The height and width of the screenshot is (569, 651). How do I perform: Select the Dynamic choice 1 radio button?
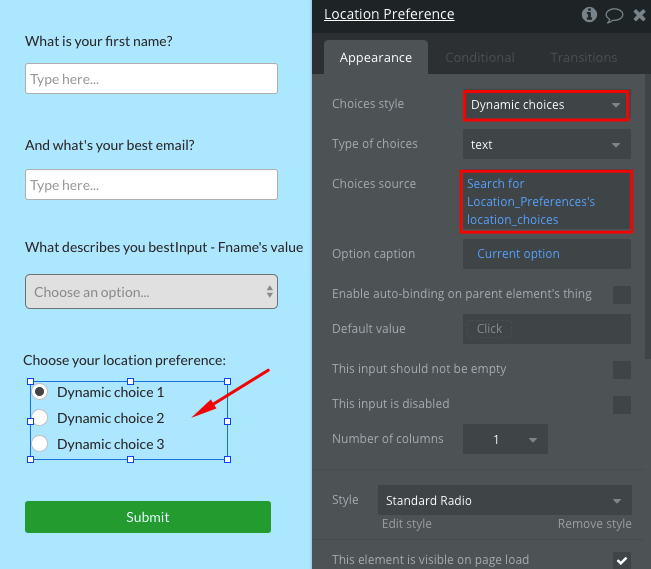(x=40, y=392)
